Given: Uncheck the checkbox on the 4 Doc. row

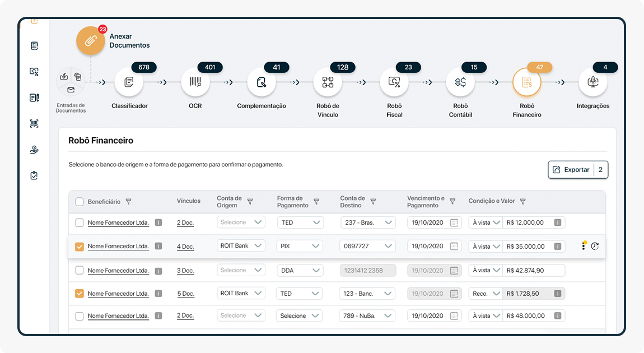Looking at the screenshot, I should click(80, 247).
